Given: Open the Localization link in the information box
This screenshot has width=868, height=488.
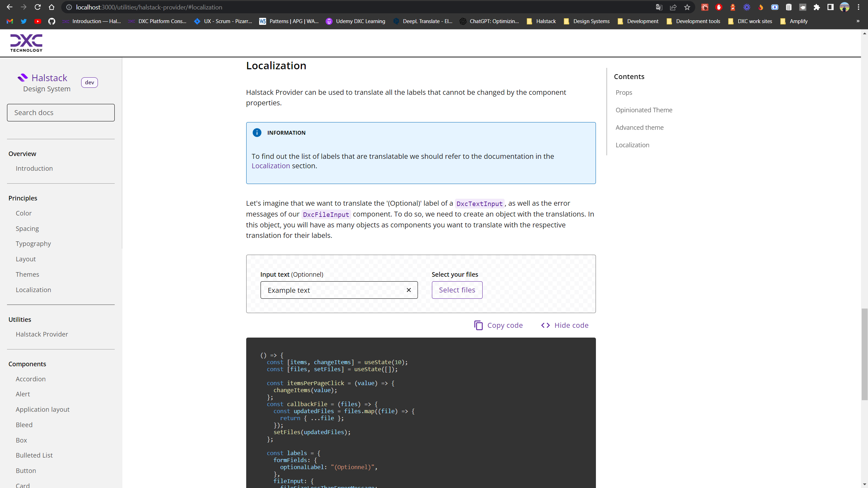Looking at the screenshot, I should click(270, 165).
